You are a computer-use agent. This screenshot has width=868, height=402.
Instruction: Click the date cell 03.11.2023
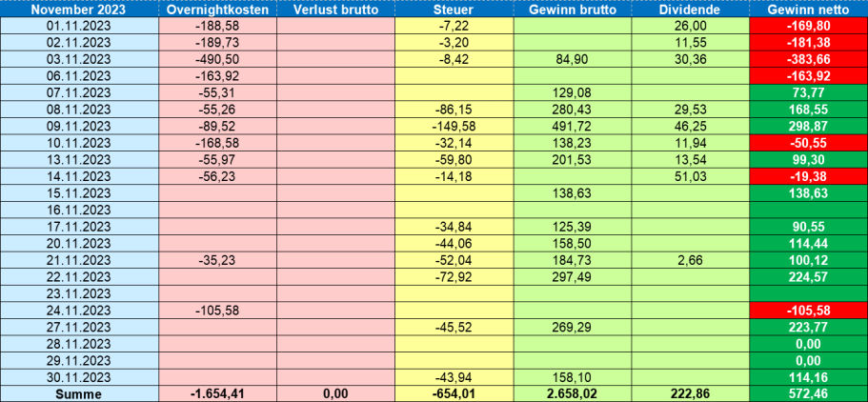click(x=80, y=59)
